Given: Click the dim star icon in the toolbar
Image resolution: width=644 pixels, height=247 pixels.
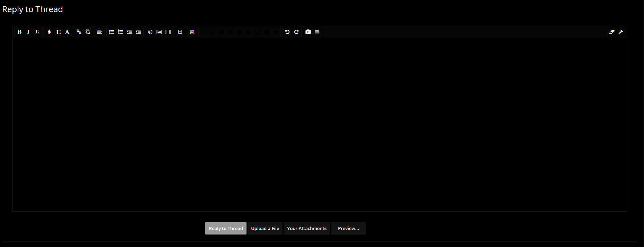Looking at the screenshot, I should pos(276,32).
